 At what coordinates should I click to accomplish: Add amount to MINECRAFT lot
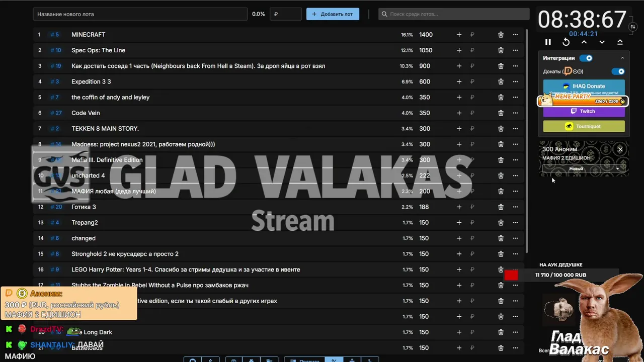(x=459, y=35)
